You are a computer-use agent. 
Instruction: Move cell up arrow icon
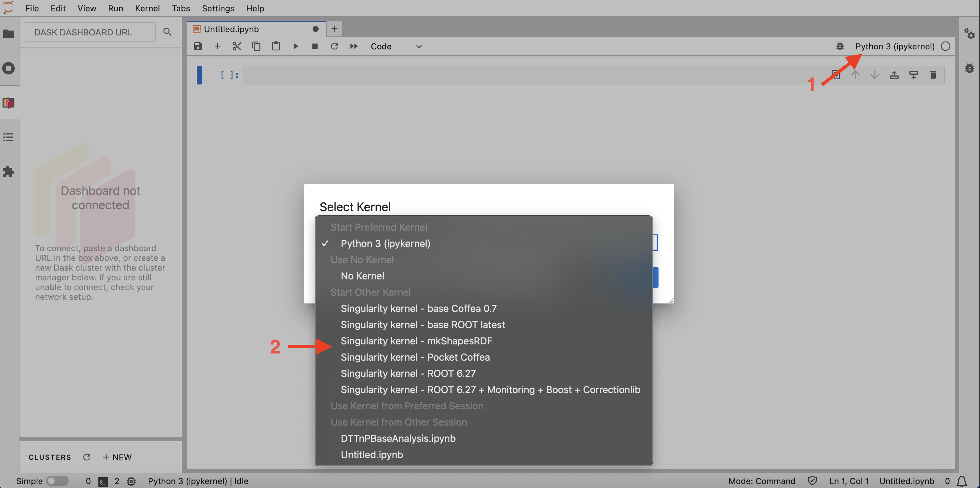tap(855, 75)
